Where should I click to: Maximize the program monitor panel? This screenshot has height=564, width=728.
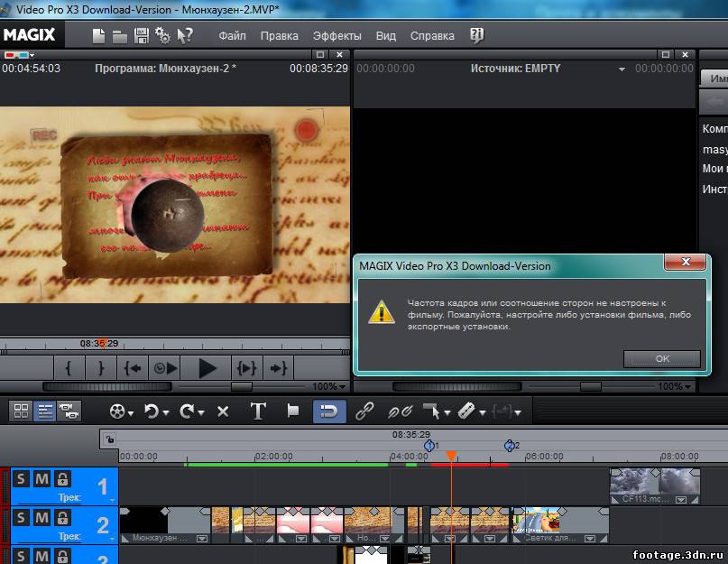point(319,55)
